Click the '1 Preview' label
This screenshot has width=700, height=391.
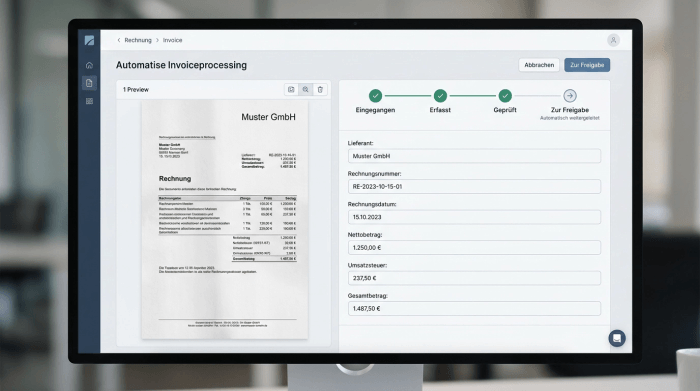(136, 90)
